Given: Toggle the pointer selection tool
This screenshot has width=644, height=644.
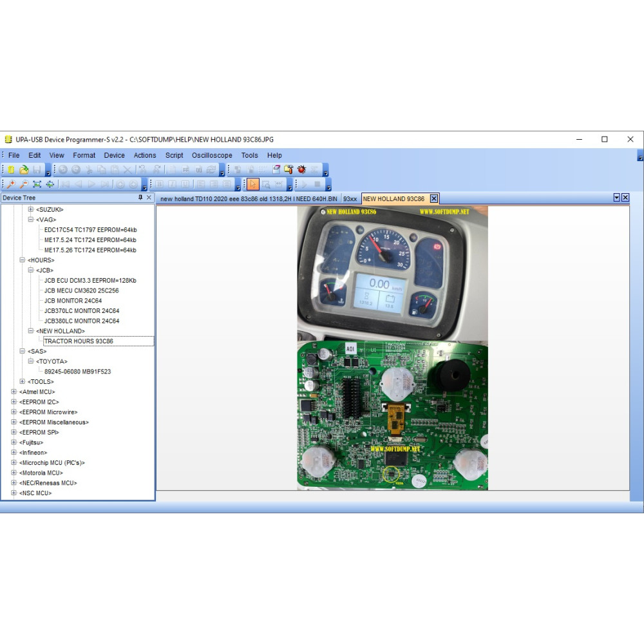Looking at the screenshot, I should tap(253, 184).
